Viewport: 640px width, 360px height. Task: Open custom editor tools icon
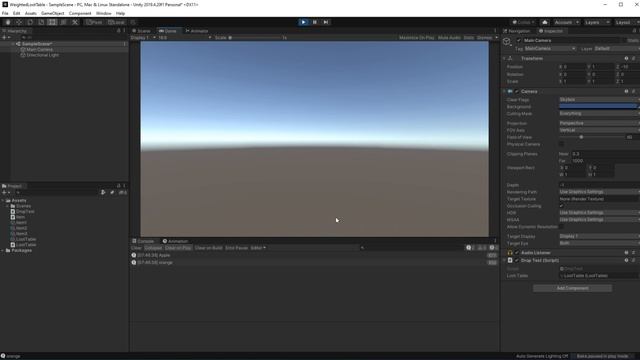(x=75, y=22)
